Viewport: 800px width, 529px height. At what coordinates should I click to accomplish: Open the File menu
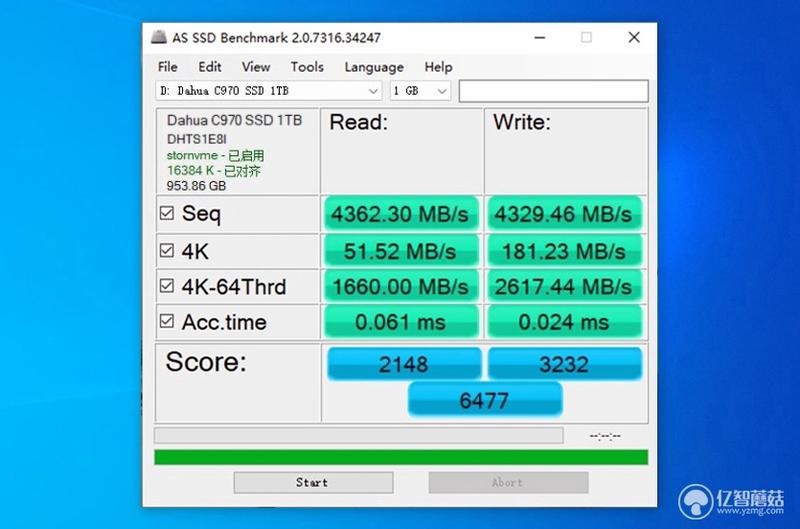coord(167,67)
